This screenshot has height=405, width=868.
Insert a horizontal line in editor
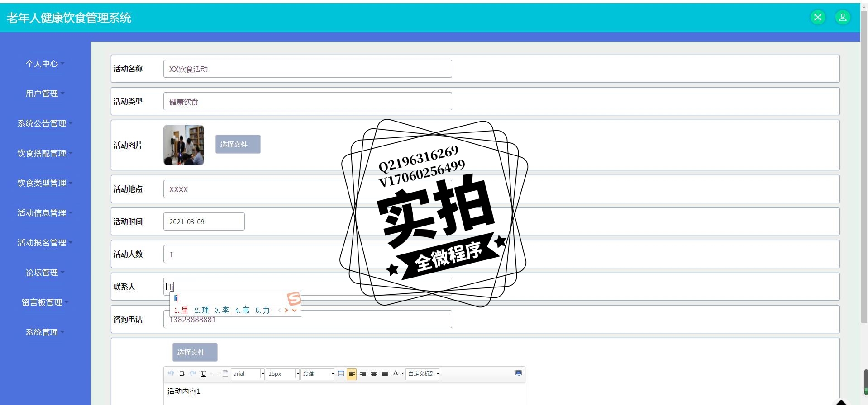pyautogui.click(x=215, y=373)
